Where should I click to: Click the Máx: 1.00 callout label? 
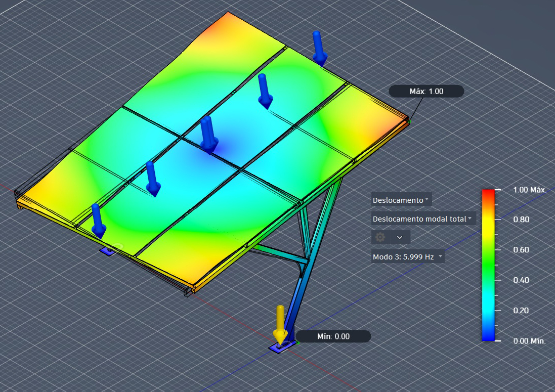(426, 91)
